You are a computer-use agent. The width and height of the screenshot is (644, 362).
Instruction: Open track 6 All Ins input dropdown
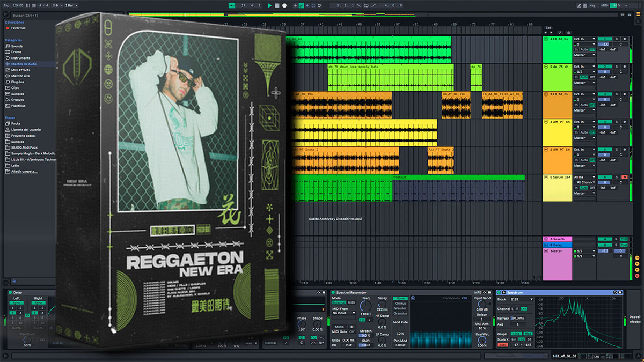(584, 177)
